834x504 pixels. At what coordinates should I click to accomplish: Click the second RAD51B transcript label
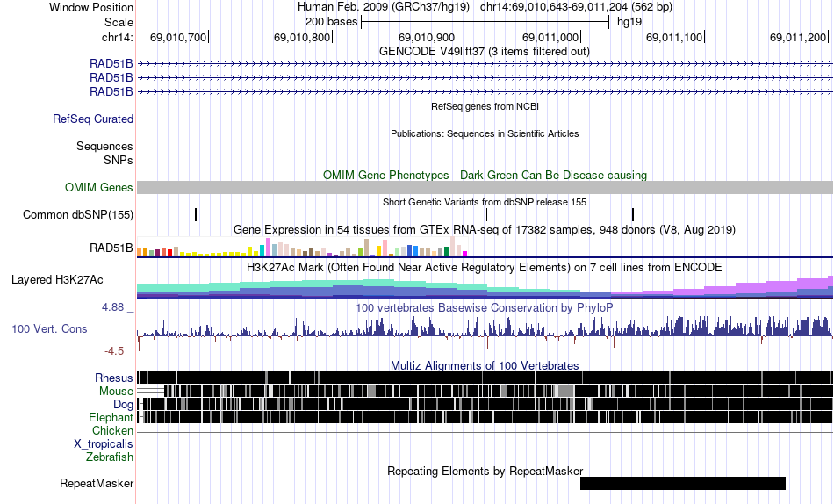pos(111,77)
